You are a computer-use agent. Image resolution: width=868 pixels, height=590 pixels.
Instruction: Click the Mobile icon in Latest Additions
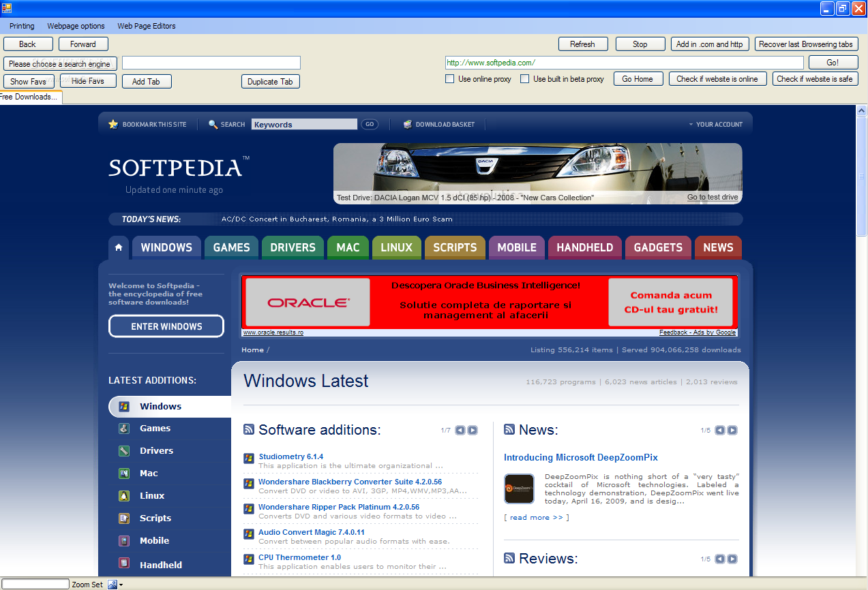pyautogui.click(x=124, y=541)
